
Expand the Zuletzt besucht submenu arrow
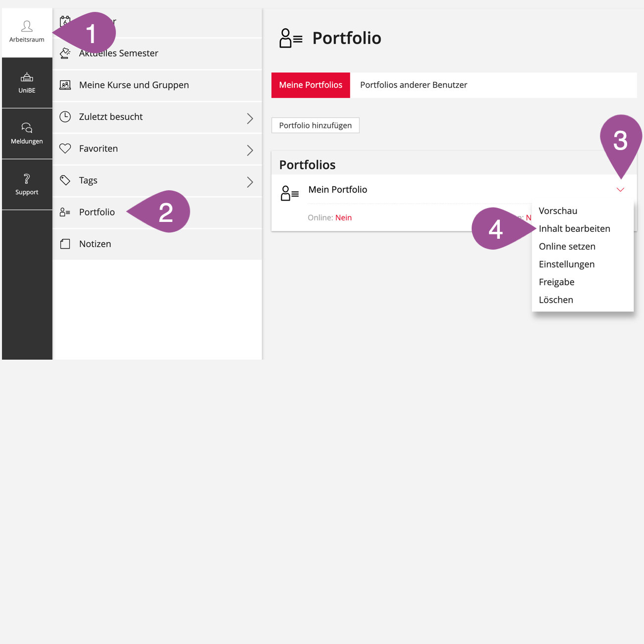coord(250,118)
